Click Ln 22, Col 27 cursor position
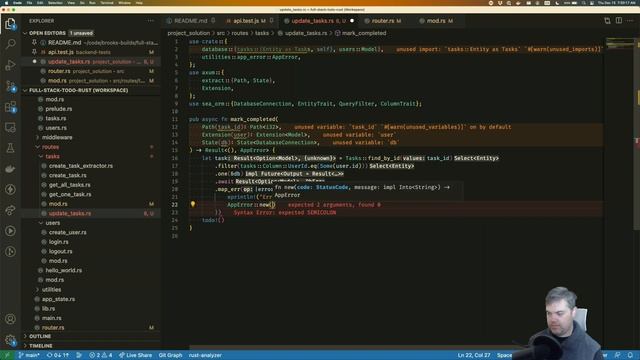The height and width of the screenshot is (360, 640). click(x=474, y=355)
